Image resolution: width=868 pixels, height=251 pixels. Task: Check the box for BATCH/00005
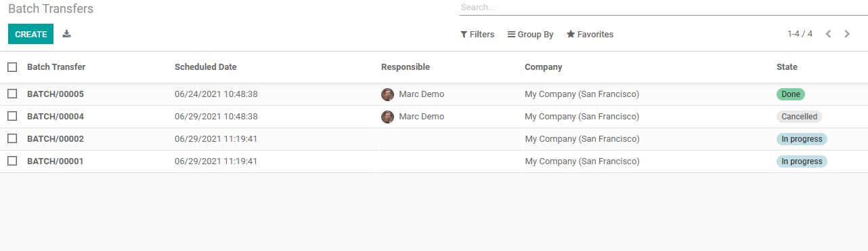pos(12,94)
